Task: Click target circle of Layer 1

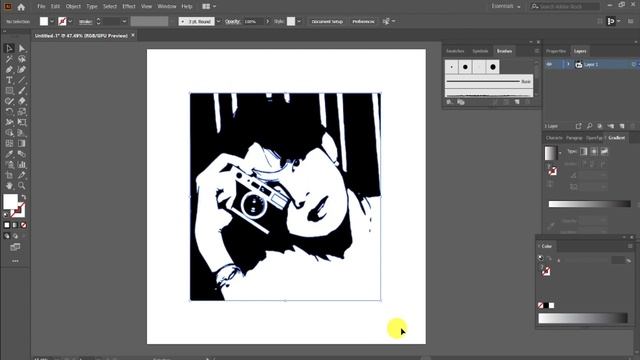Action: 633,64
